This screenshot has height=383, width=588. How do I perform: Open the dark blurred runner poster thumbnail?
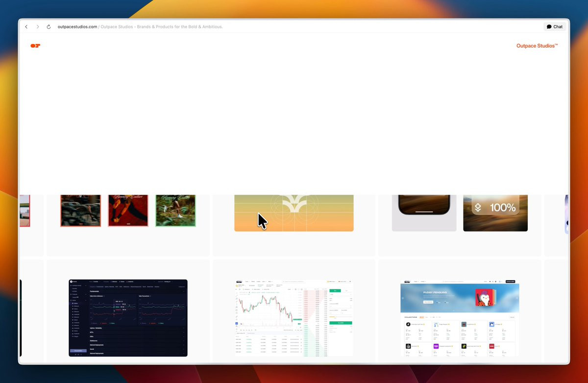[x=80, y=210]
